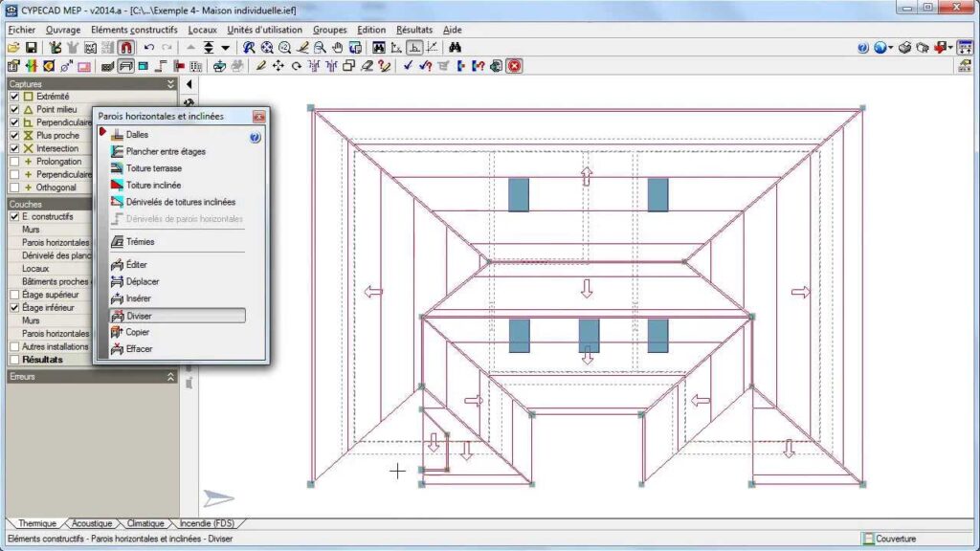Click the Undo arrow in toolbar
The width and height of the screenshot is (980, 551).
(149, 47)
